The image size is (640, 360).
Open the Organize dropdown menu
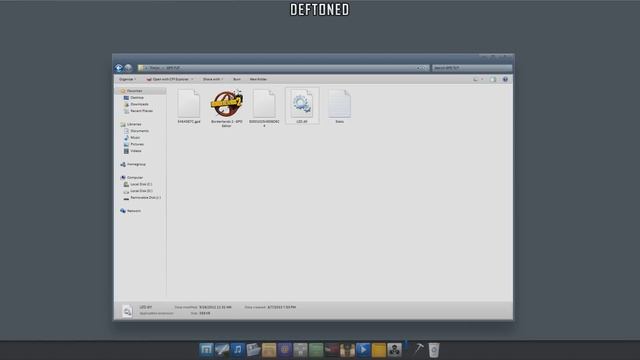click(128, 79)
